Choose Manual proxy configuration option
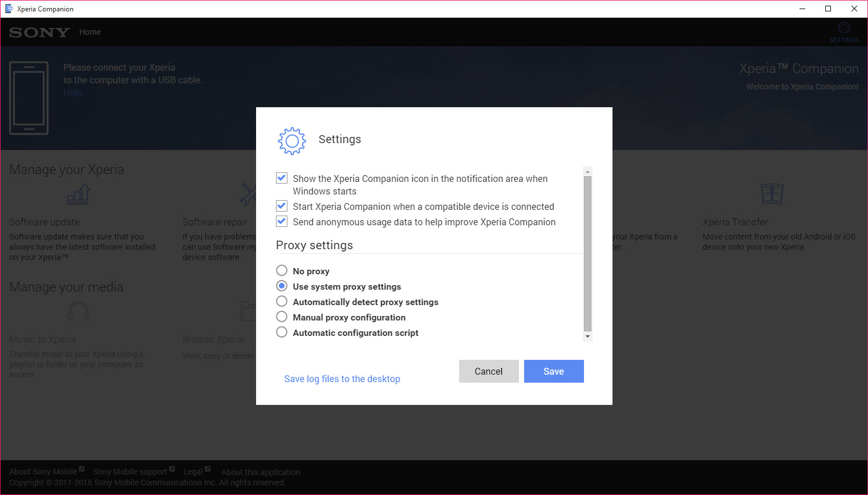The height and width of the screenshot is (495, 868). [x=282, y=317]
